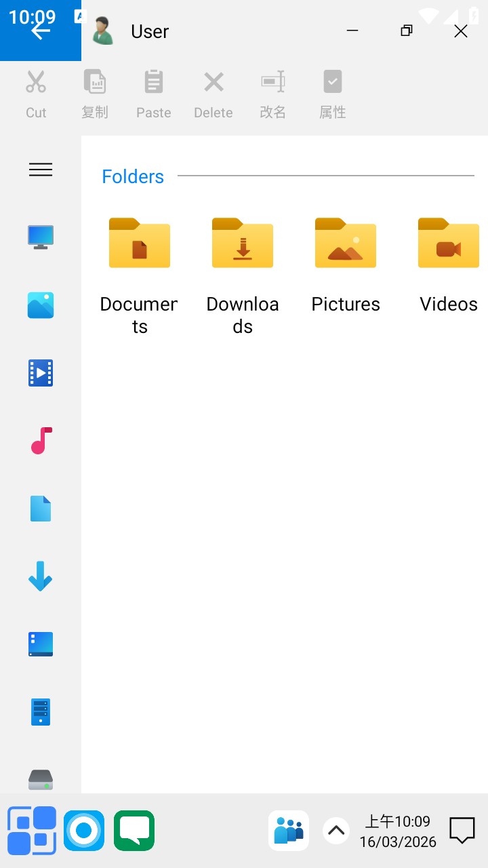Screen dimensions: 488x868
Task: Select the server tower sidebar icon
Action: [x=41, y=712]
